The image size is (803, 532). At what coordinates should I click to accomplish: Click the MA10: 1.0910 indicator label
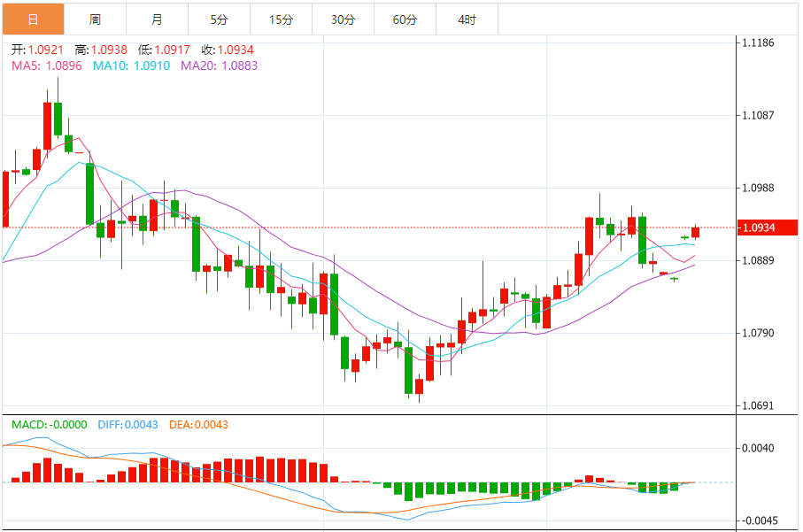tap(131, 66)
